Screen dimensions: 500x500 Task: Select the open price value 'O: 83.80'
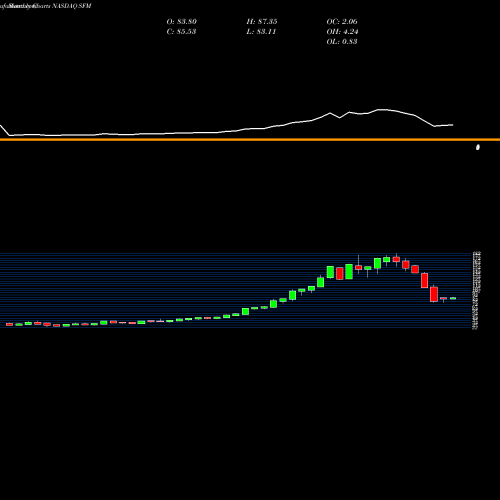pos(182,22)
